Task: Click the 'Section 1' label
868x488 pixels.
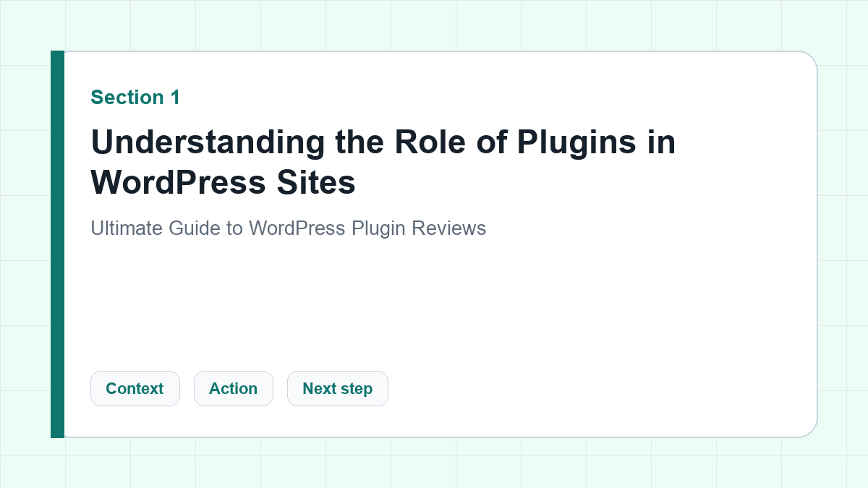Action: [x=135, y=97]
